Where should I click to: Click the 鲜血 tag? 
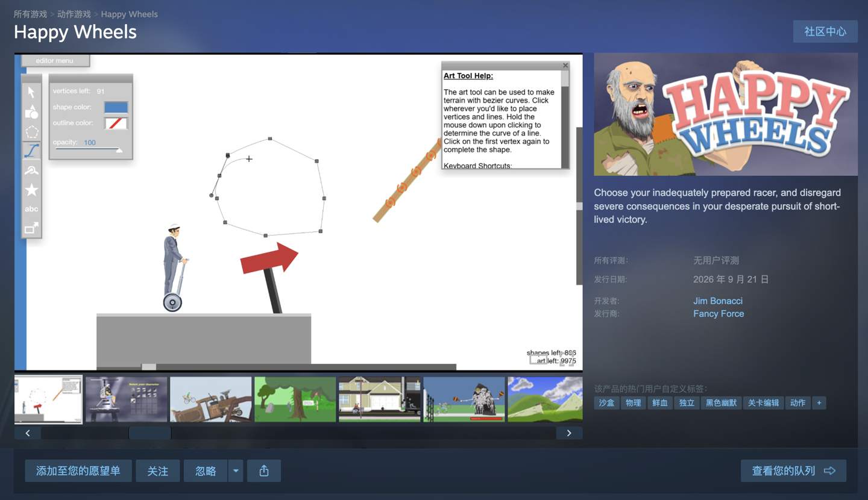coord(660,403)
